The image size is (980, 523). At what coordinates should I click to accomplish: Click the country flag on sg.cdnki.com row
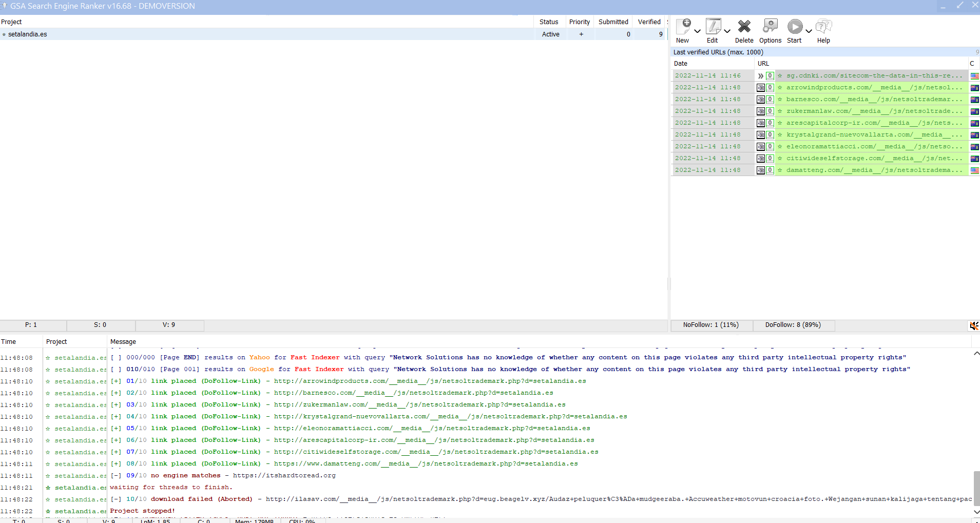pos(974,76)
